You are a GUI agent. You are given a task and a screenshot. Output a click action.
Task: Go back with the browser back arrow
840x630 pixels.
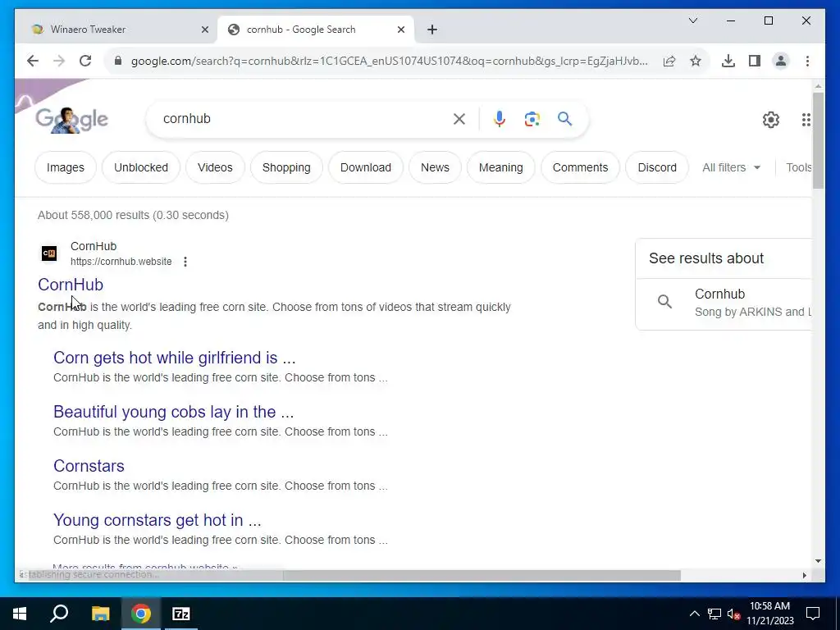[x=33, y=61]
